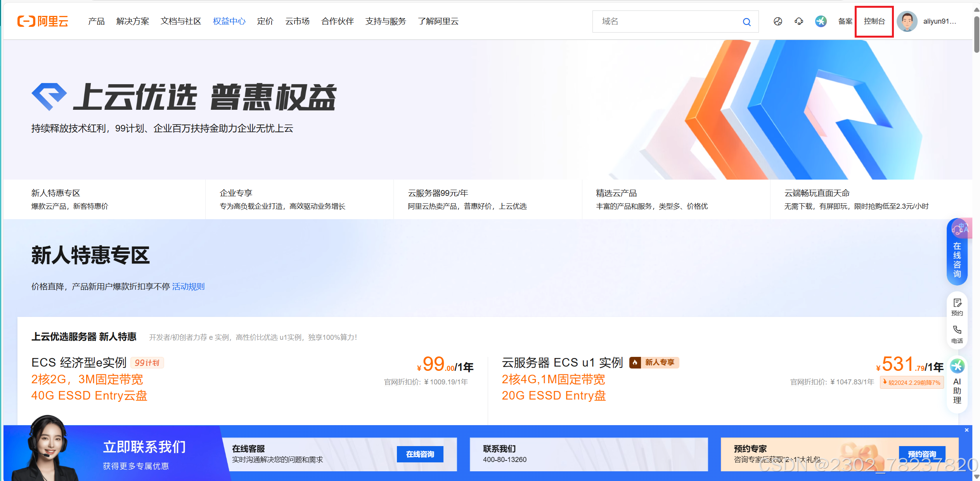This screenshot has width=980, height=481.
Task: Open the 预约 appointment icon on right side
Action: point(957,306)
